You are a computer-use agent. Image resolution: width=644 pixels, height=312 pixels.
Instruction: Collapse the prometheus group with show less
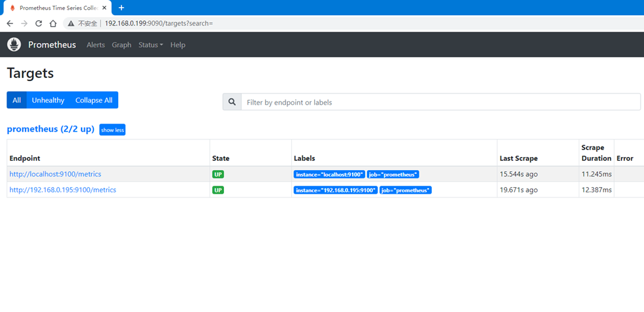pyautogui.click(x=112, y=130)
